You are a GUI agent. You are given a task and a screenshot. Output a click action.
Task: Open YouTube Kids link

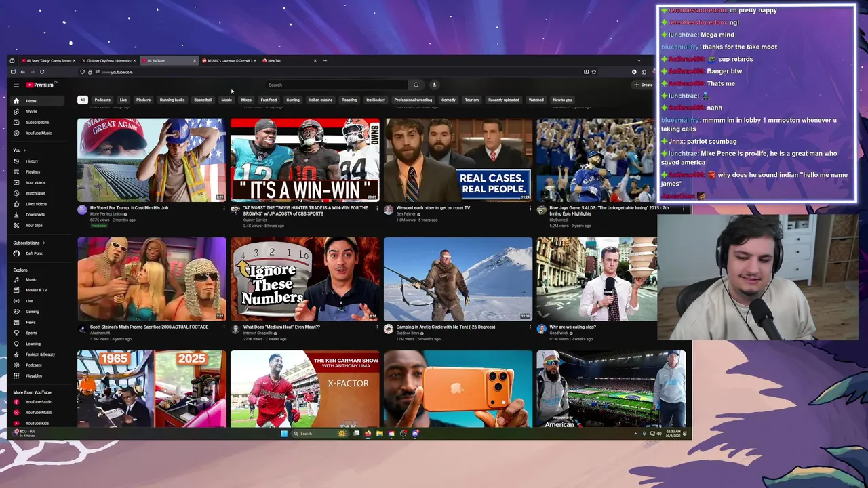click(x=37, y=423)
